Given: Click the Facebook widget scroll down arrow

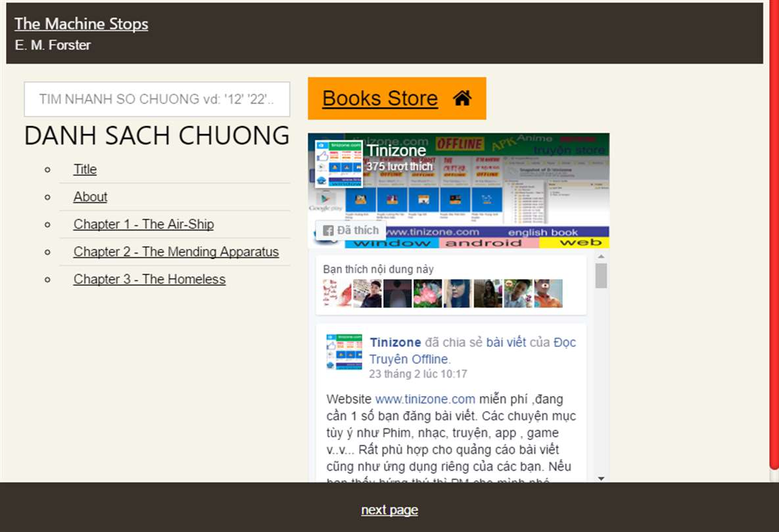Looking at the screenshot, I should point(601,478).
